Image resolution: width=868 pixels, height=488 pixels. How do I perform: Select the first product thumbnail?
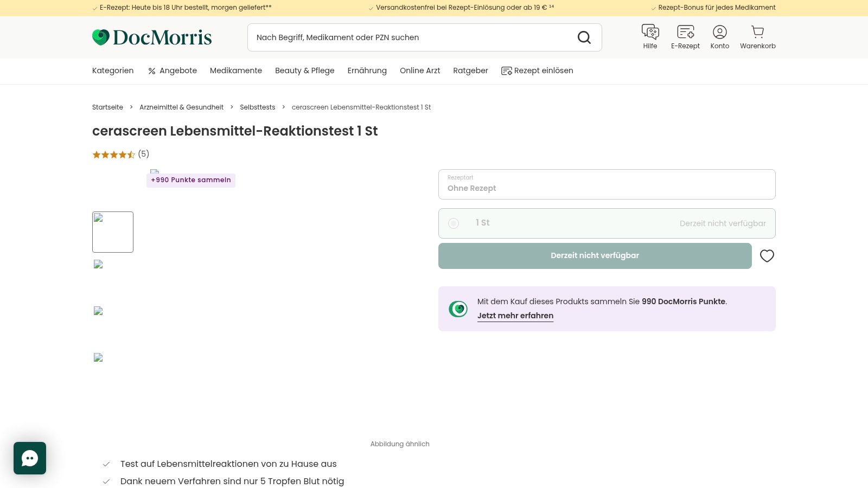113,232
